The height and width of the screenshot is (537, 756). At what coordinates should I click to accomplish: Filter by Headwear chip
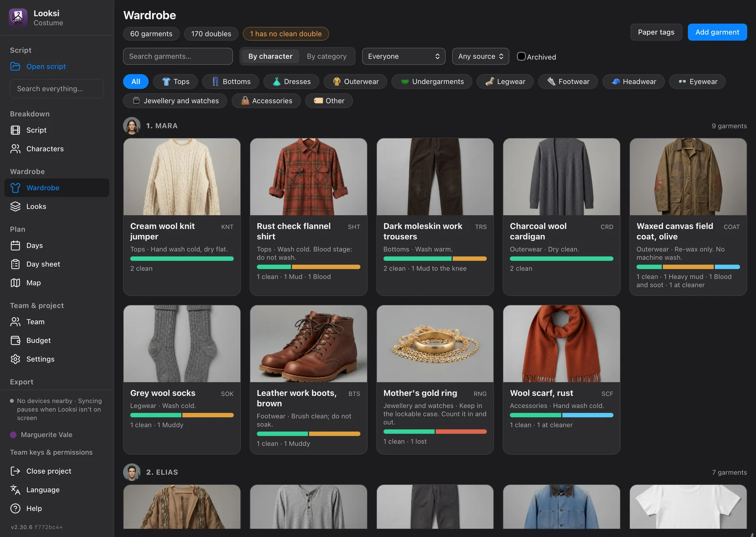(633, 82)
